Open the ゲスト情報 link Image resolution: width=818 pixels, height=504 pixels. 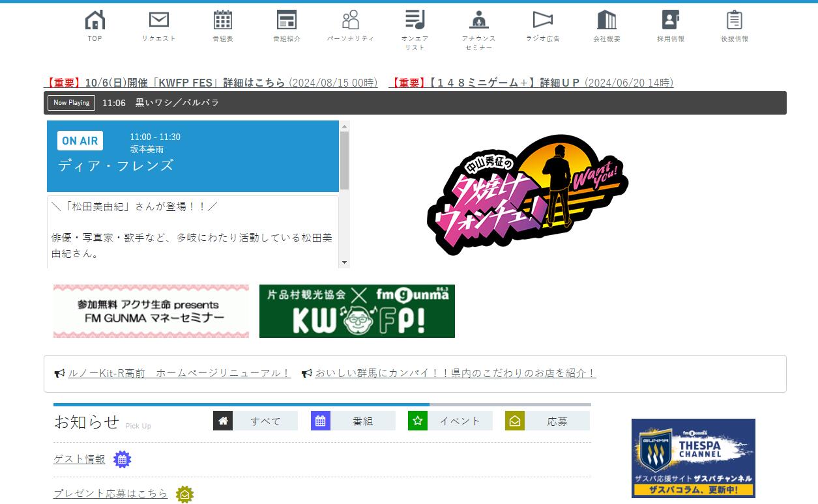coord(80,459)
